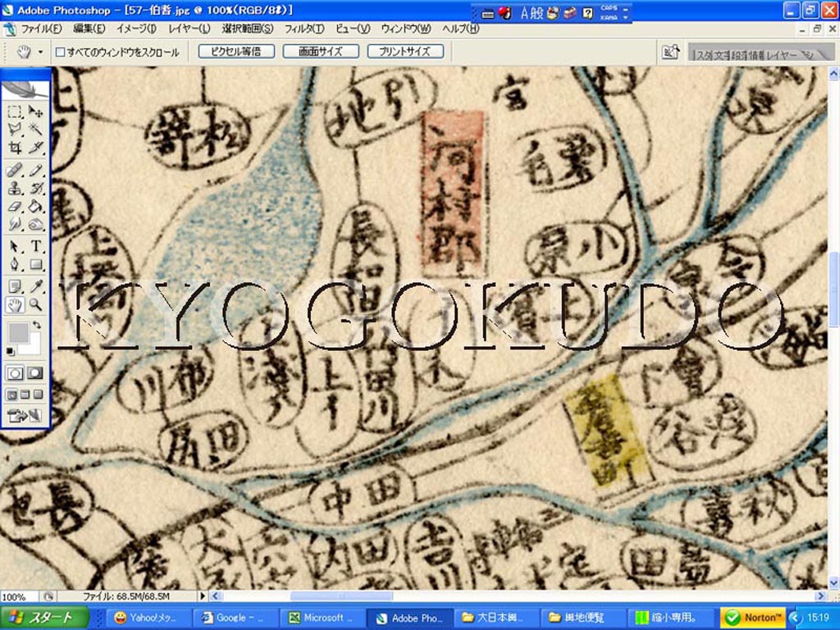This screenshot has width=840, height=630.
Task: Switch to Quick Mask mode
Action: [x=35, y=373]
